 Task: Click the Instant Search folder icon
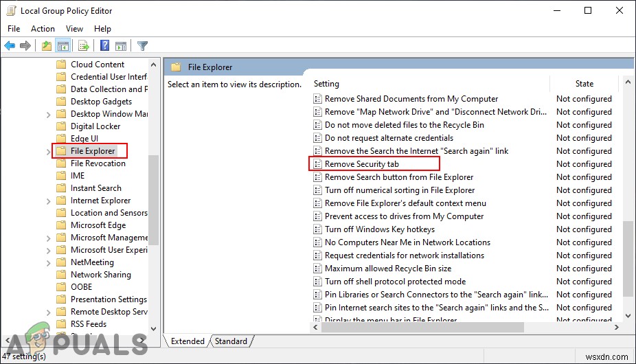tap(61, 188)
